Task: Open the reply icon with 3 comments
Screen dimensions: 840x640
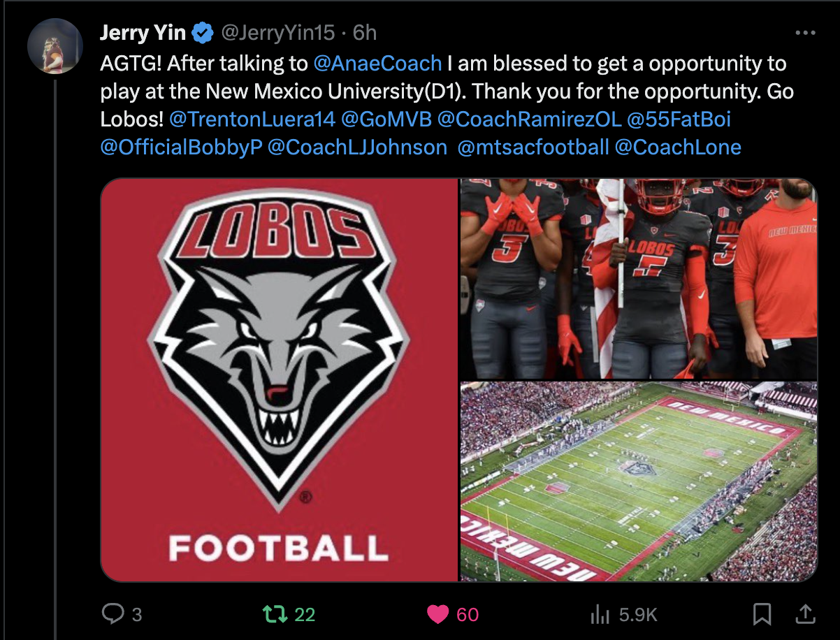Action: 113,613
